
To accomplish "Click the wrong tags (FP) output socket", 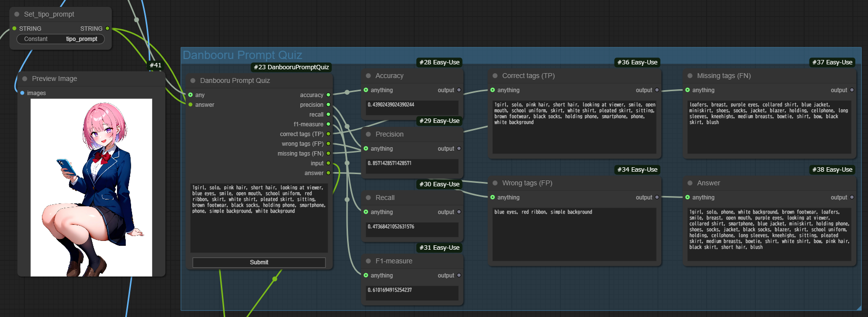I will pyautogui.click(x=328, y=144).
